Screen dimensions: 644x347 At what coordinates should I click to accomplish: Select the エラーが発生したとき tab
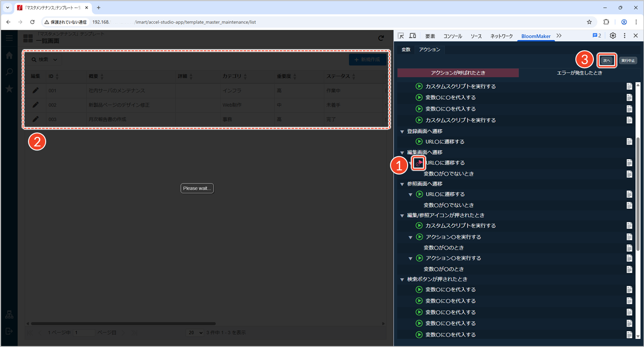579,73
